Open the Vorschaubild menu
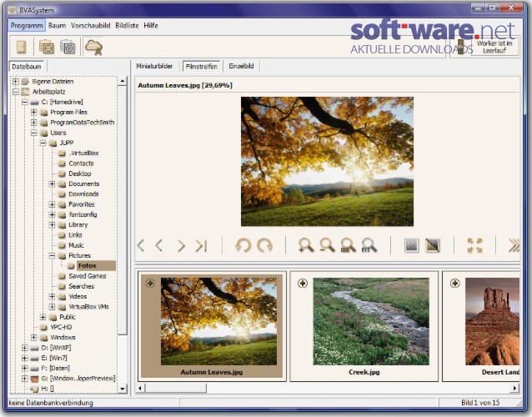 [x=91, y=26]
